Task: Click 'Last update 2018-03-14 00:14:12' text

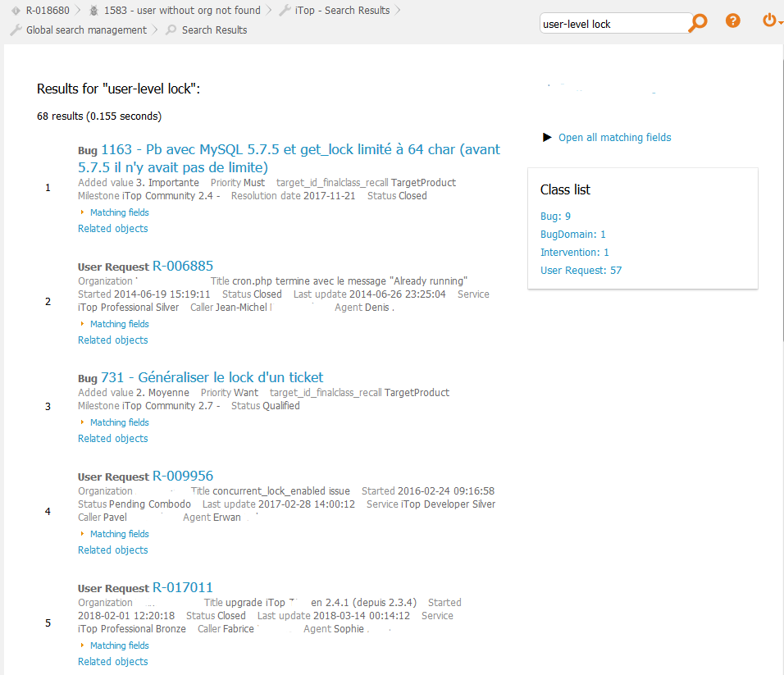Action: coord(334,615)
